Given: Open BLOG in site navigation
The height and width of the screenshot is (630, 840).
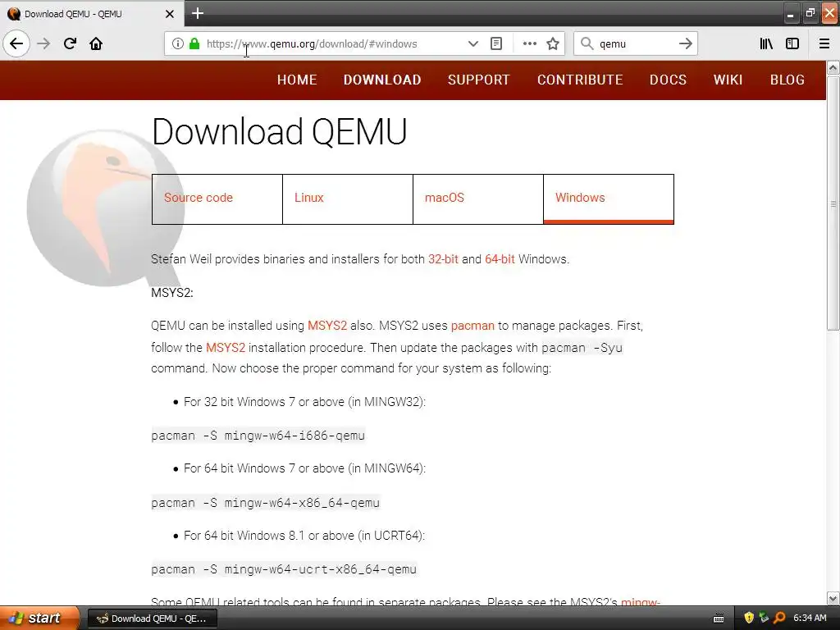Looking at the screenshot, I should (787, 80).
